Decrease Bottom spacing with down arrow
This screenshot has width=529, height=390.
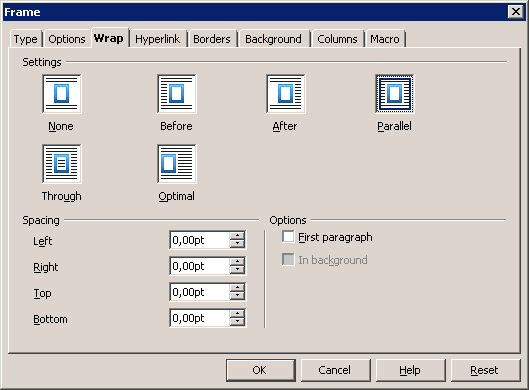click(x=238, y=322)
